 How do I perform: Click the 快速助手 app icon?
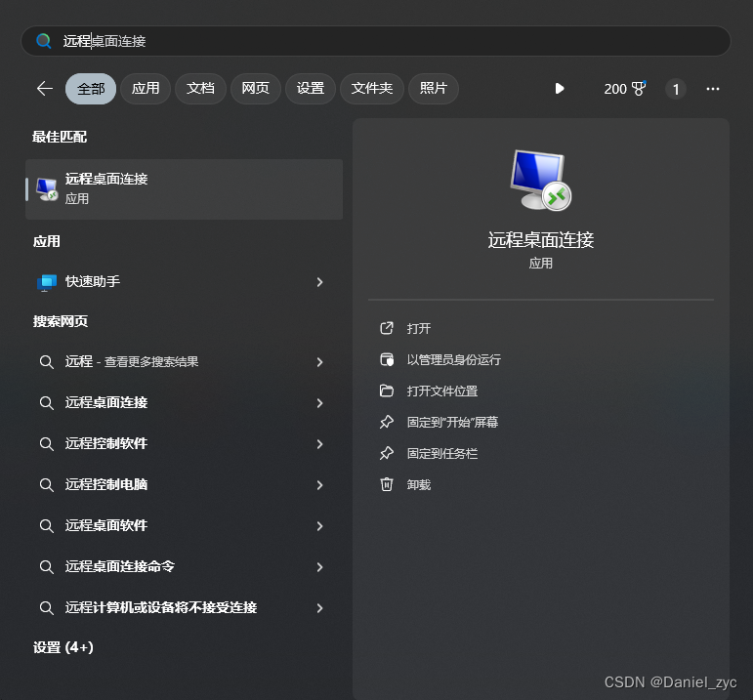click(47, 282)
